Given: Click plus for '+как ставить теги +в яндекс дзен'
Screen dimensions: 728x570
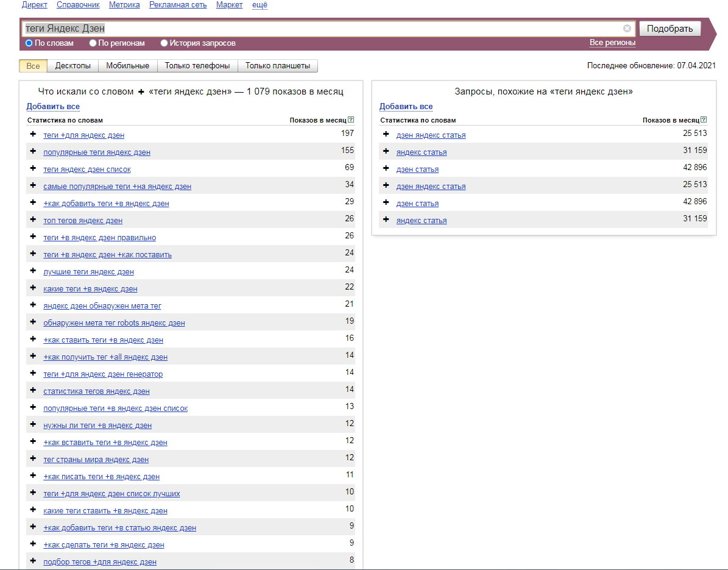Looking at the screenshot, I should tap(33, 339).
